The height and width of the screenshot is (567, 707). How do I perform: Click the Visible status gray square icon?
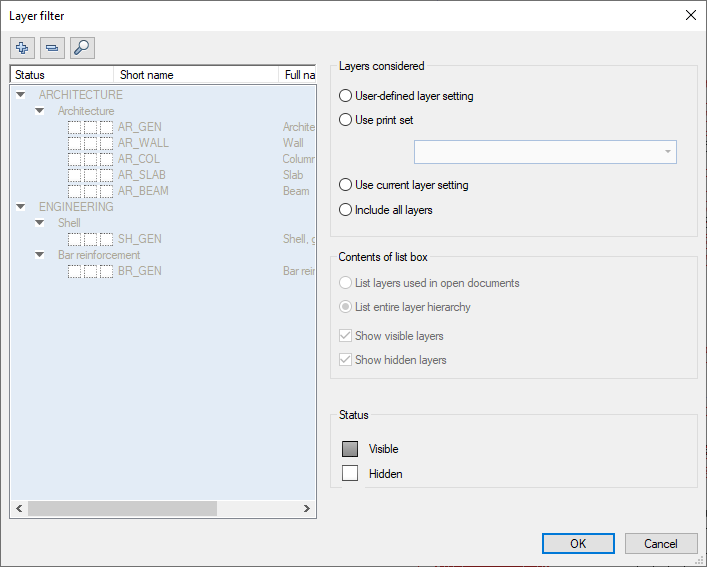click(350, 449)
